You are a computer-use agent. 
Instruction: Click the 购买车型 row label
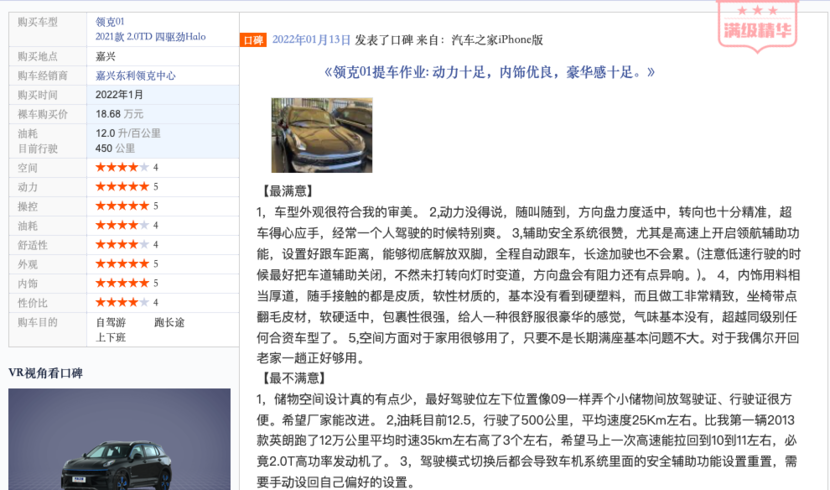pos(38,22)
